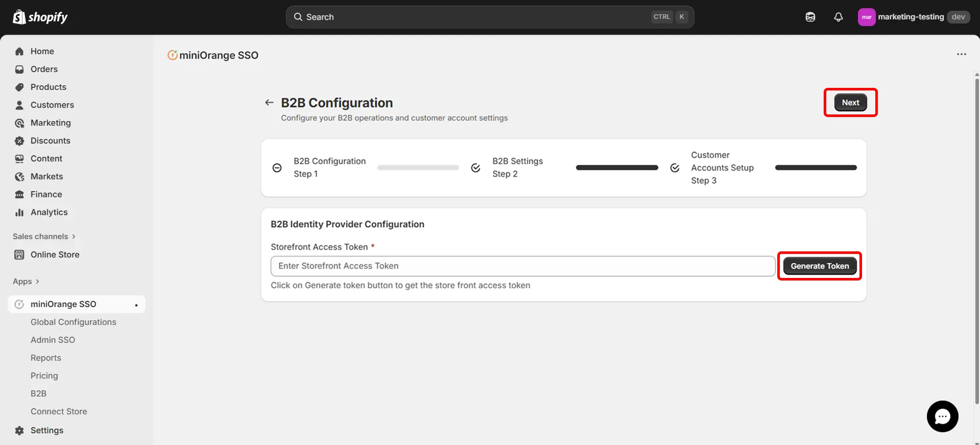Click the Step 2 completed check icon
The width and height of the screenshot is (980, 445).
coord(476,168)
